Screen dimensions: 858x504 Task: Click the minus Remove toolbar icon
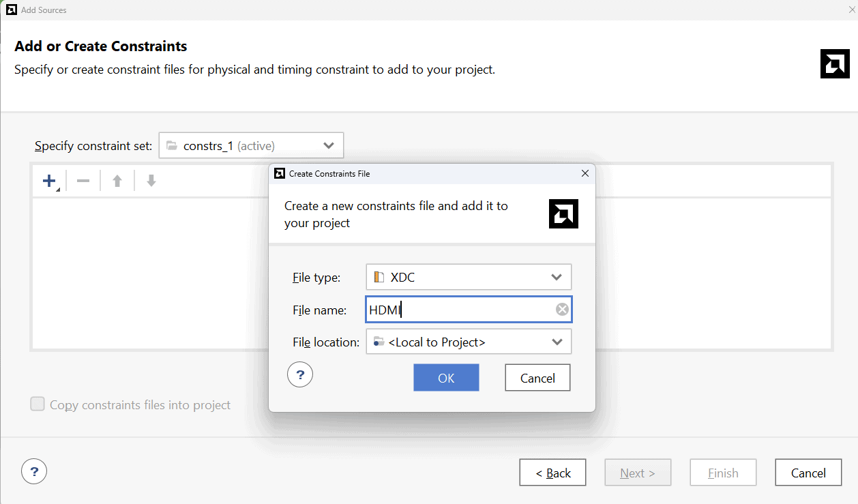coord(83,181)
